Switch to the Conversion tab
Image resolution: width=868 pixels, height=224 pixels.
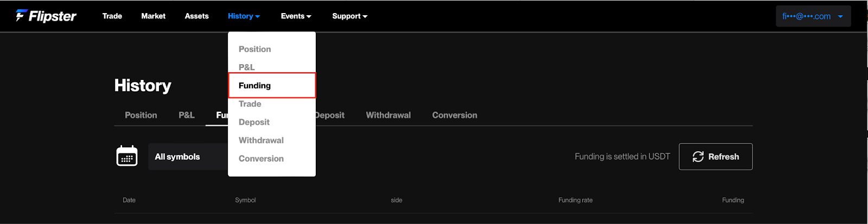point(455,115)
